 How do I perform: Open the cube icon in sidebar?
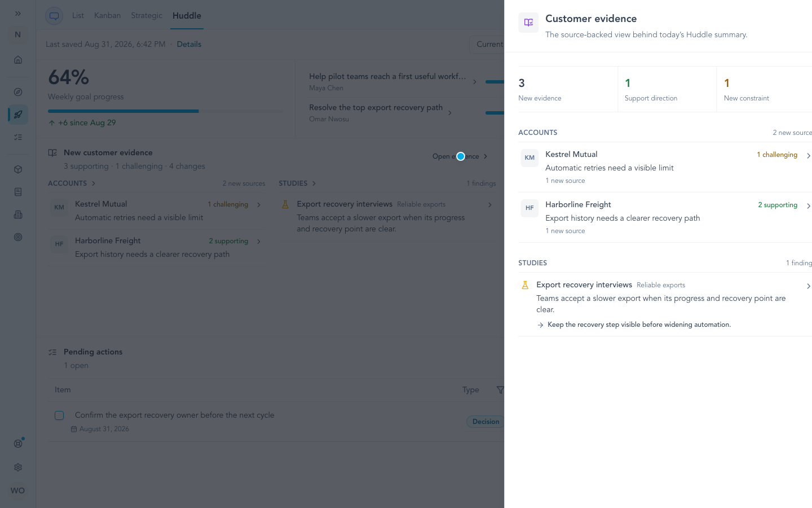click(x=18, y=169)
